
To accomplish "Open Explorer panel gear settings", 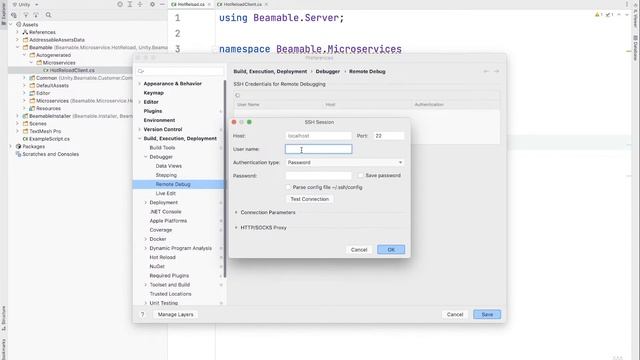I will (x=152, y=4).
